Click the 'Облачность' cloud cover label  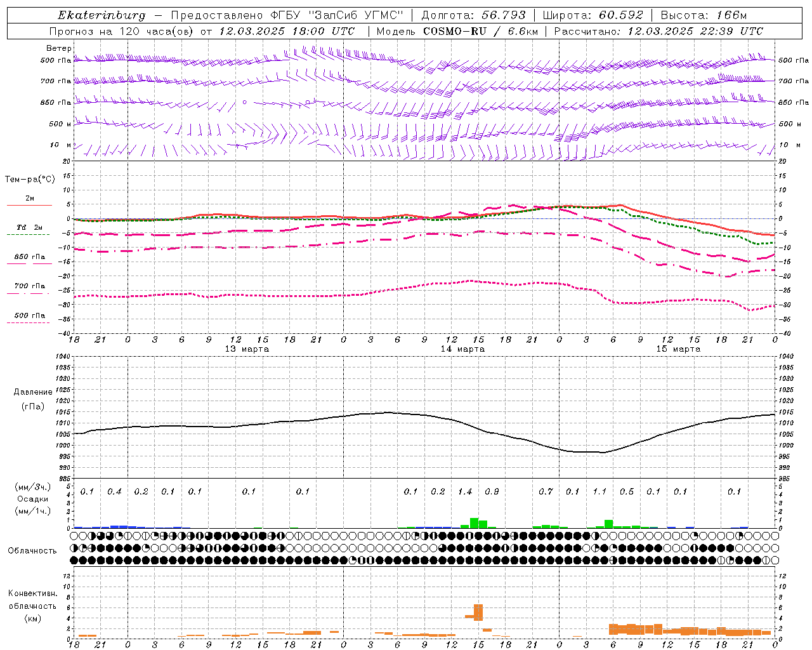(x=32, y=551)
